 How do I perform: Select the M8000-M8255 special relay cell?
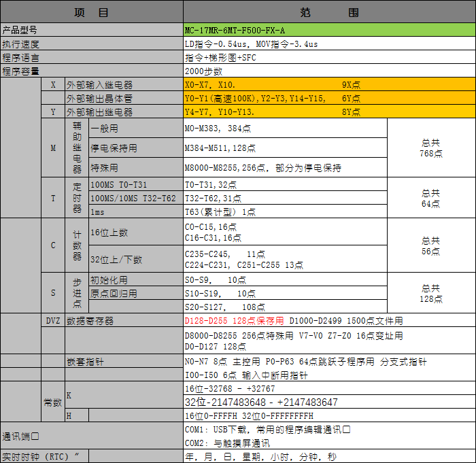[285, 168]
